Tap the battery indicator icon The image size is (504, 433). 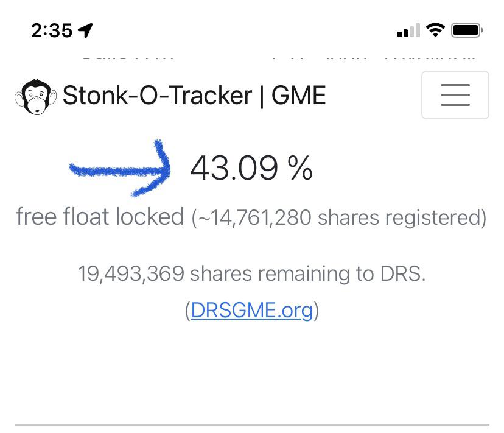[x=466, y=29]
